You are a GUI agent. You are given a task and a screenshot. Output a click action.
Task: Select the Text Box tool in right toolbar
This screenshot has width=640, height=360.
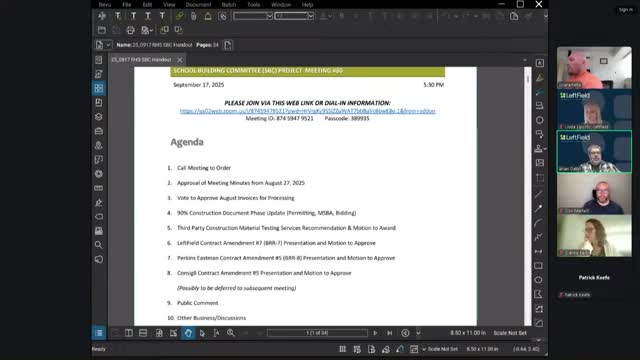[540, 63]
